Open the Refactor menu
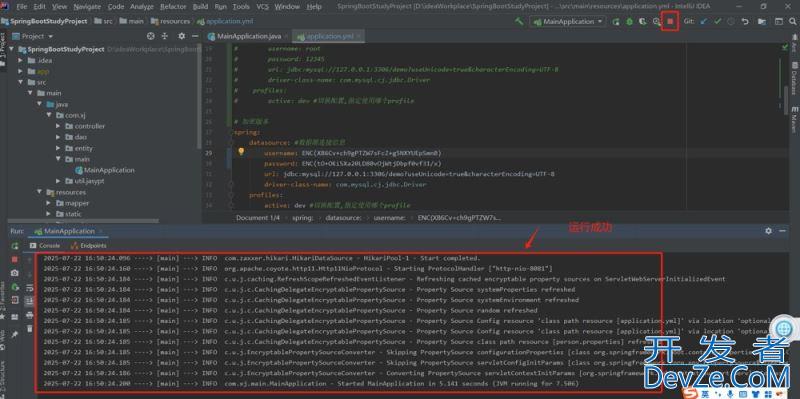This screenshot has width=800, height=399. (173, 7)
